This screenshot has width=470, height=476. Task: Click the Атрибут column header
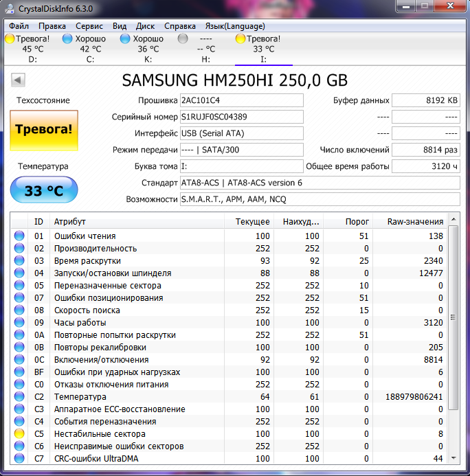pos(137,221)
